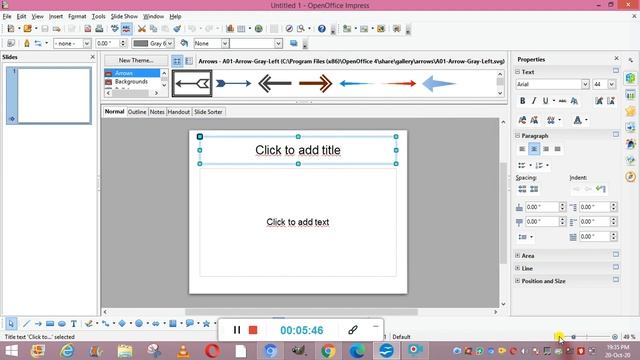Click the New Theme button

click(136, 60)
